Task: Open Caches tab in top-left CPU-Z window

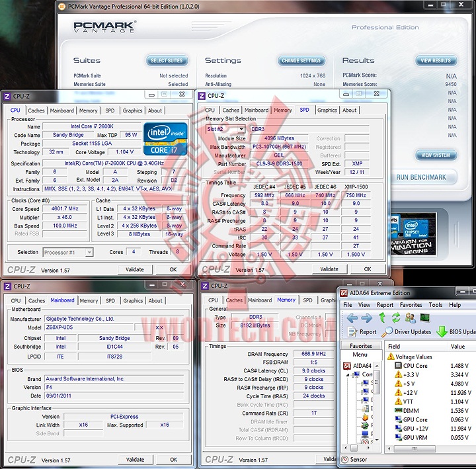Action: tap(36, 110)
